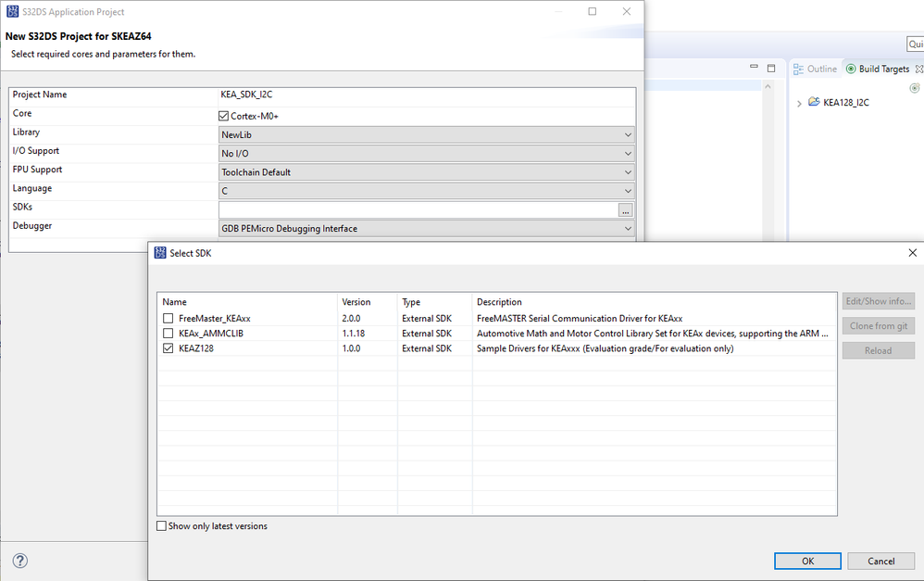Click the editor vertical scrollbar up arrow
Image resolution: width=924 pixels, height=581 pixels.
(768, 87)
